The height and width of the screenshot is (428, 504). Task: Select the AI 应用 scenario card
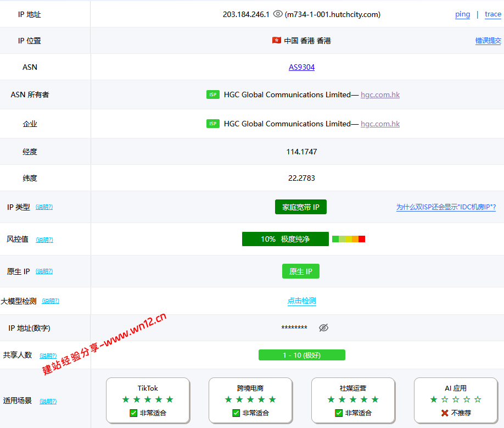pos(456,401)
